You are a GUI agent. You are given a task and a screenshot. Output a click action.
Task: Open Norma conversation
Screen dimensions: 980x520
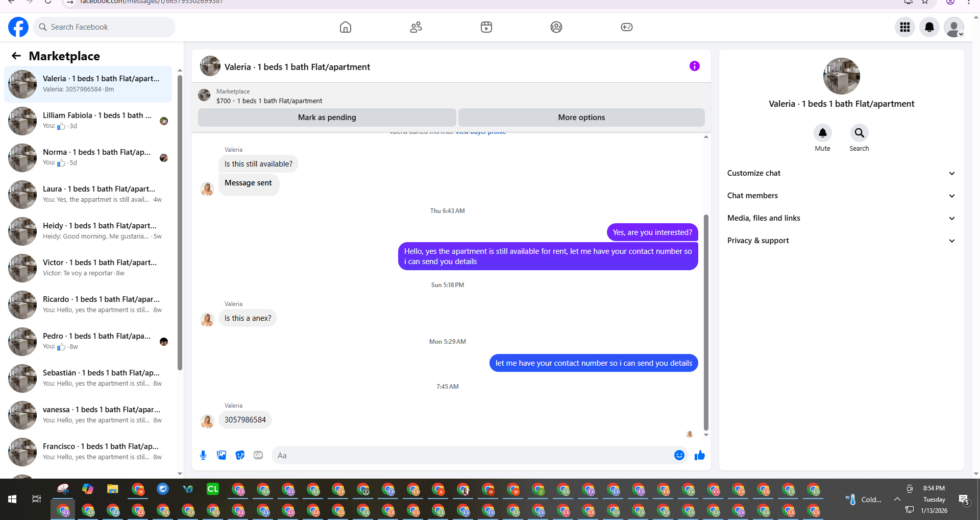pyautogui.click(x=88, y=158)
